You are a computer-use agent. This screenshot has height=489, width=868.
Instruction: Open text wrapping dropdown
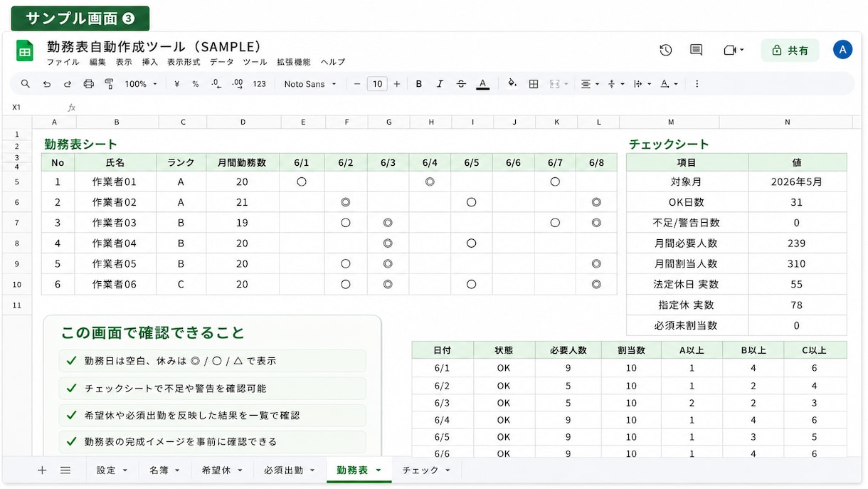click(x=642, y=84)
